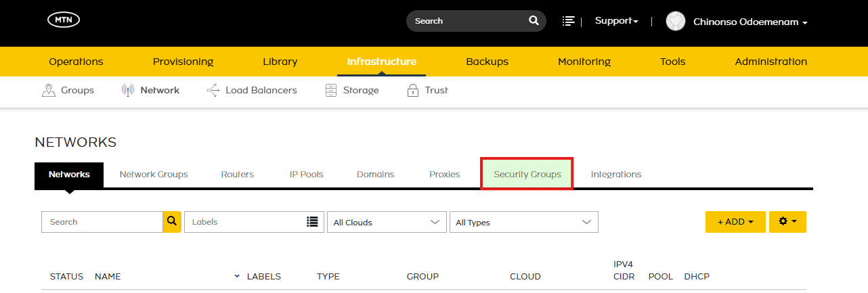Go to Groups submenu link
This screenshot has height=293, width=868.
point(77,90)
